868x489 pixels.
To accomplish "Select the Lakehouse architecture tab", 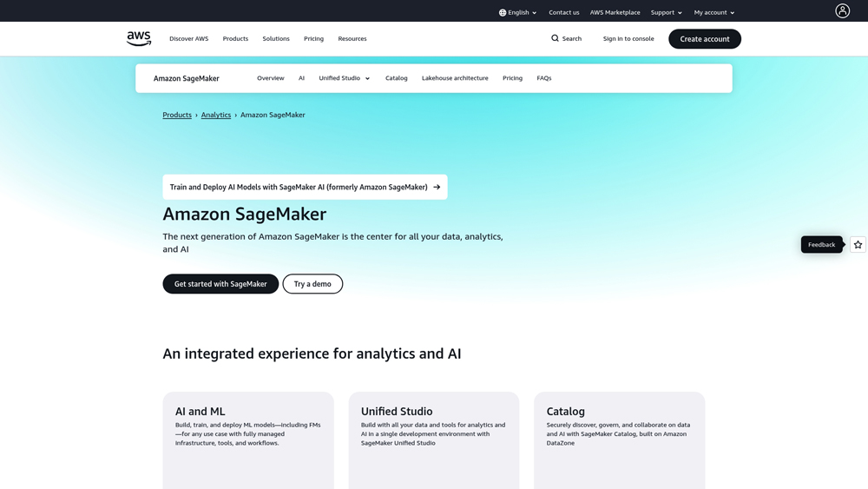I will tap(455, 78).
